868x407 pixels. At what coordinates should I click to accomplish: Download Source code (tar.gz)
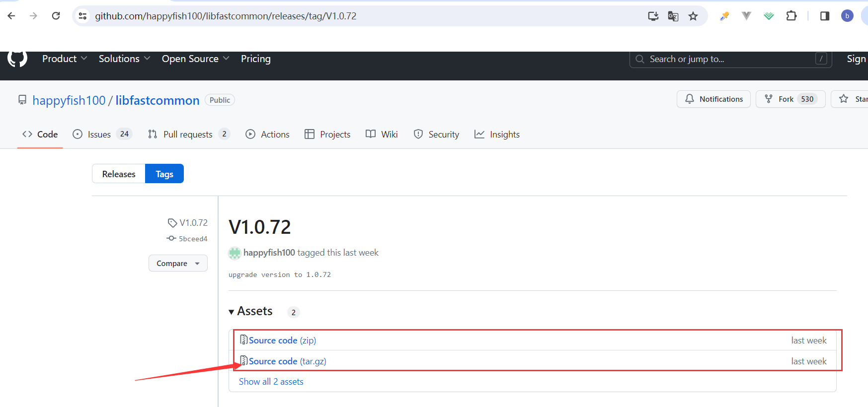click(x=288, y=361)
